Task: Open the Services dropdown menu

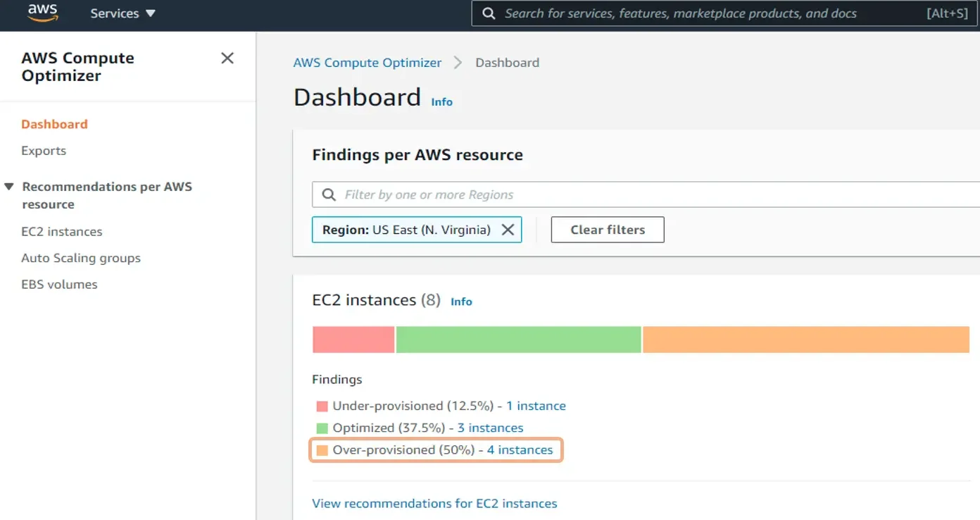Action: click(122, 13)
